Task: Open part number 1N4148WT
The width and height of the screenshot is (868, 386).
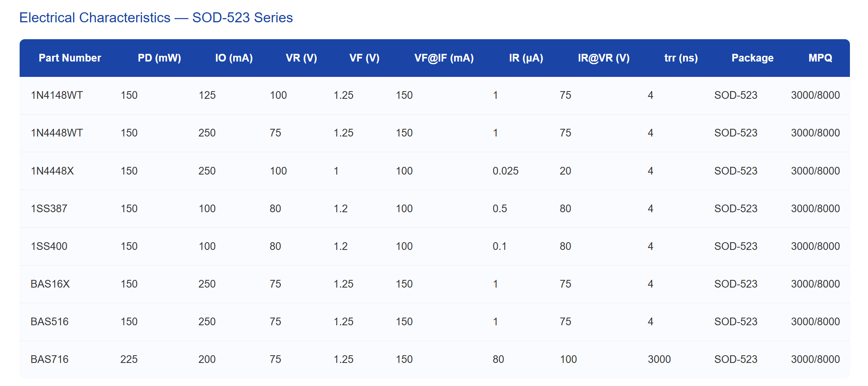Action: [x=57, y=95]
